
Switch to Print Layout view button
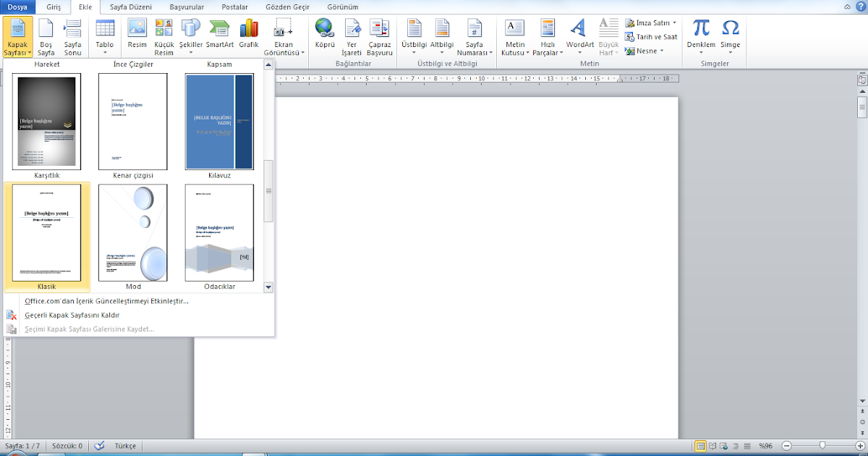(x=700, y=446)
